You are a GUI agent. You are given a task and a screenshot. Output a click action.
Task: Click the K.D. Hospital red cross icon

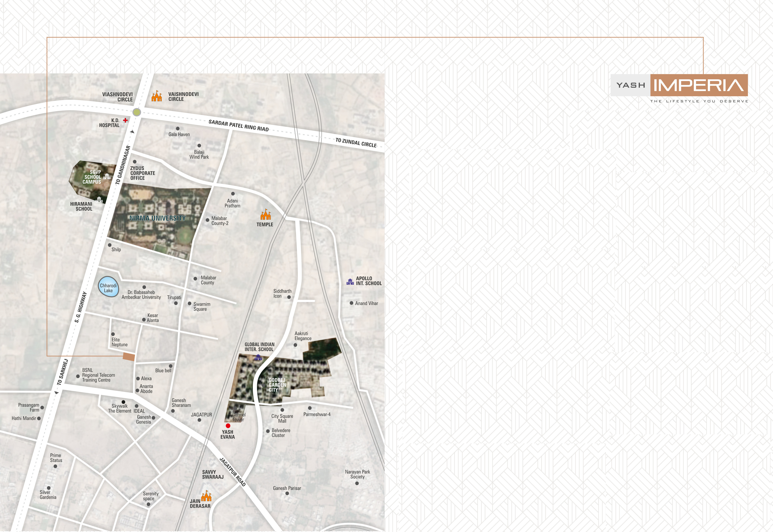click(x=125, y=120)
